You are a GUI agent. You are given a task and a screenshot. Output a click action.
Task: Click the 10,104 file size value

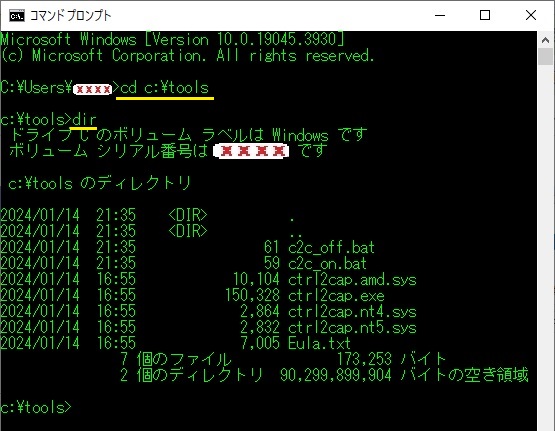[256, 280]
